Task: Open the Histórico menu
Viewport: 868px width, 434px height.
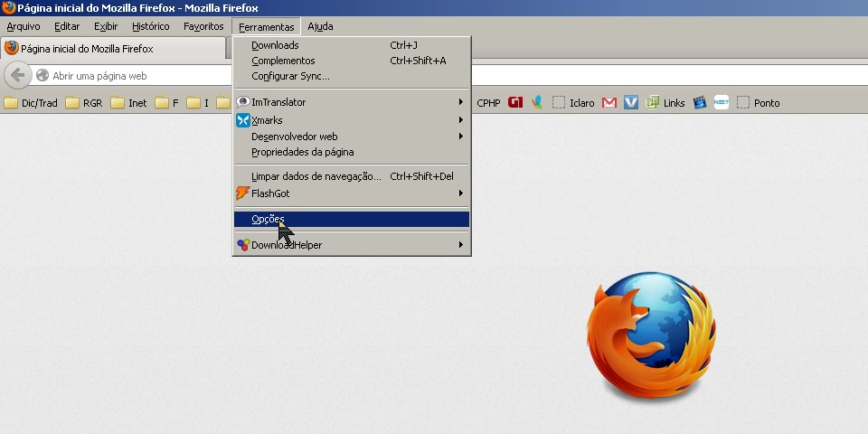Action: point(150,27)
